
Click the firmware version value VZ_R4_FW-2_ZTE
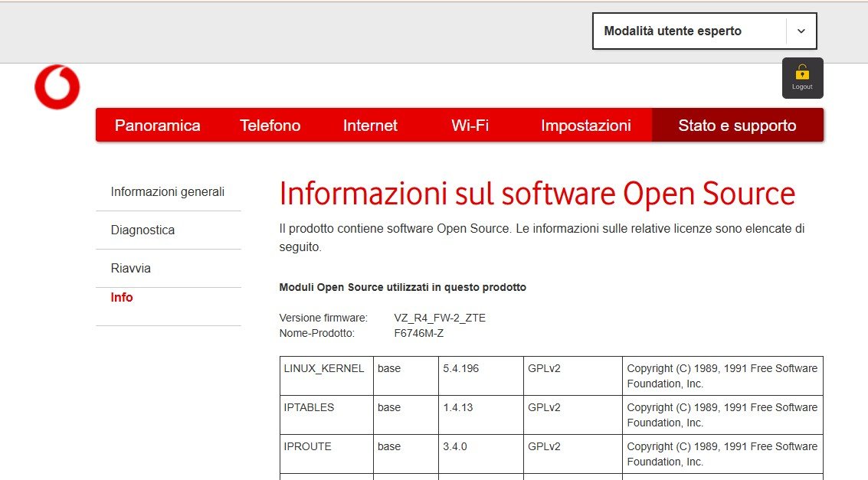pos(440,318)
